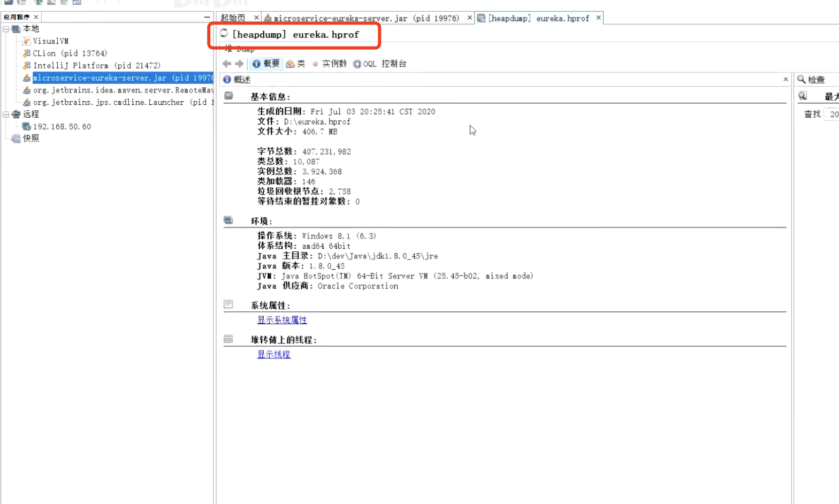The width and height of the screenshot is (839, 504).
Task: Click the 显示系统属性 link
Action: (x=282, y=320)
